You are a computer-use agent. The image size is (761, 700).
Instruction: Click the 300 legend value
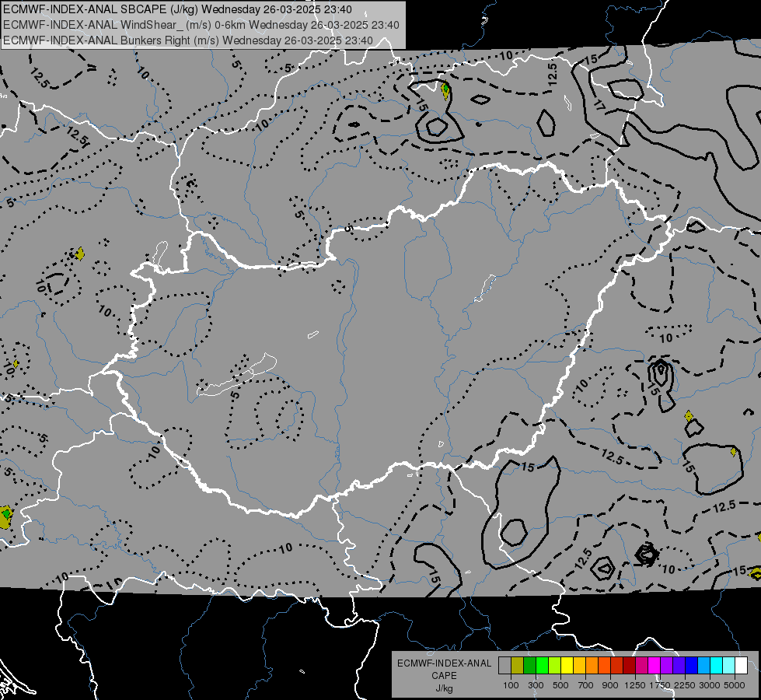pyautogui.click(x=536, y=685)
